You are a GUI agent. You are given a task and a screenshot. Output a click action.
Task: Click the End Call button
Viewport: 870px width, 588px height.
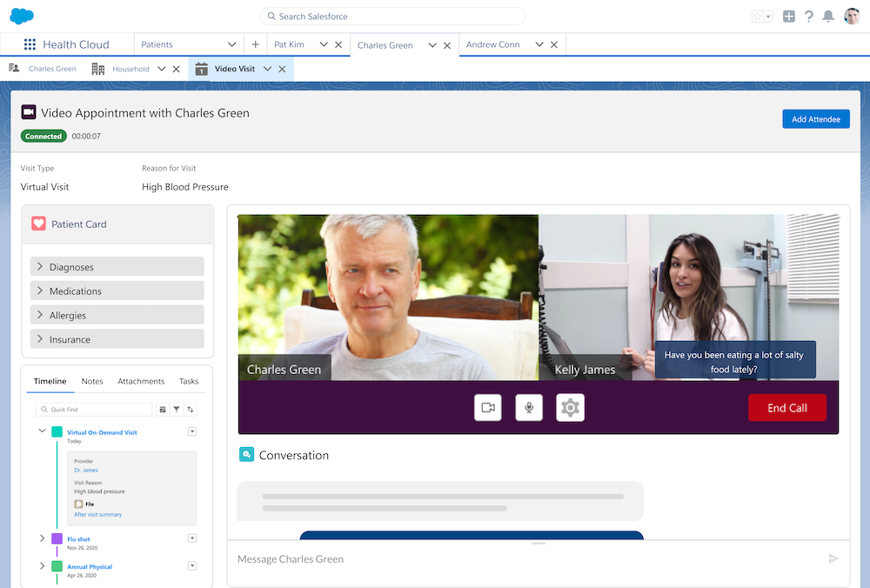[786, 408]
